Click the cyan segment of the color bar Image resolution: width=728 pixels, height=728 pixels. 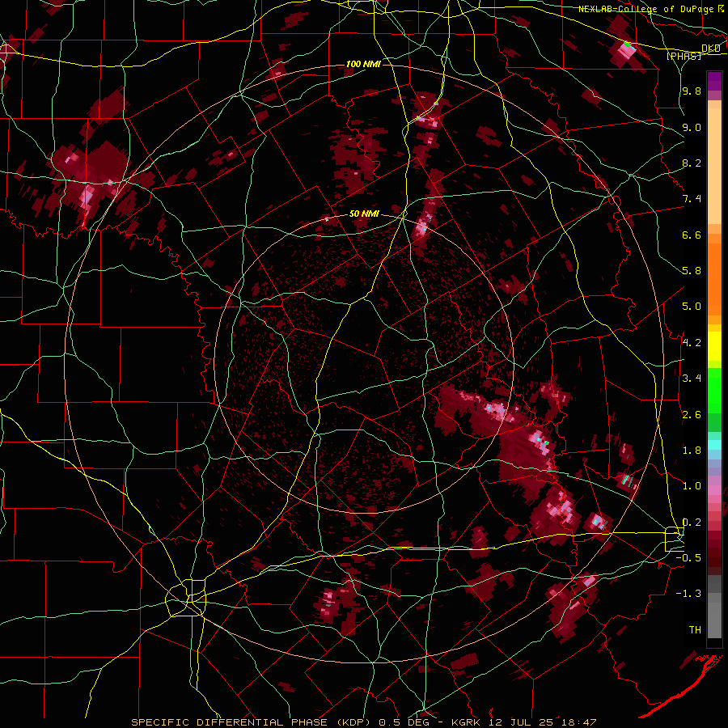coord(714,444)
